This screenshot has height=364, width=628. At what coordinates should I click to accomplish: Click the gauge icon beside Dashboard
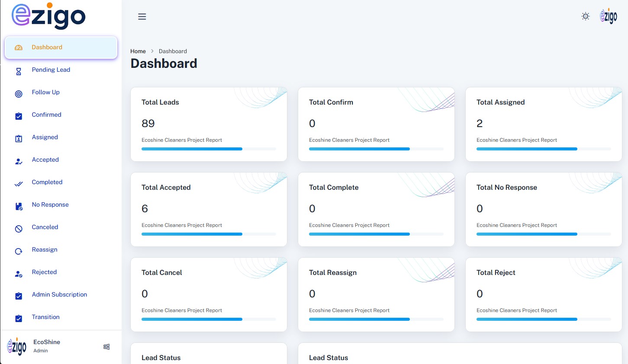click(x=19, y=48)
